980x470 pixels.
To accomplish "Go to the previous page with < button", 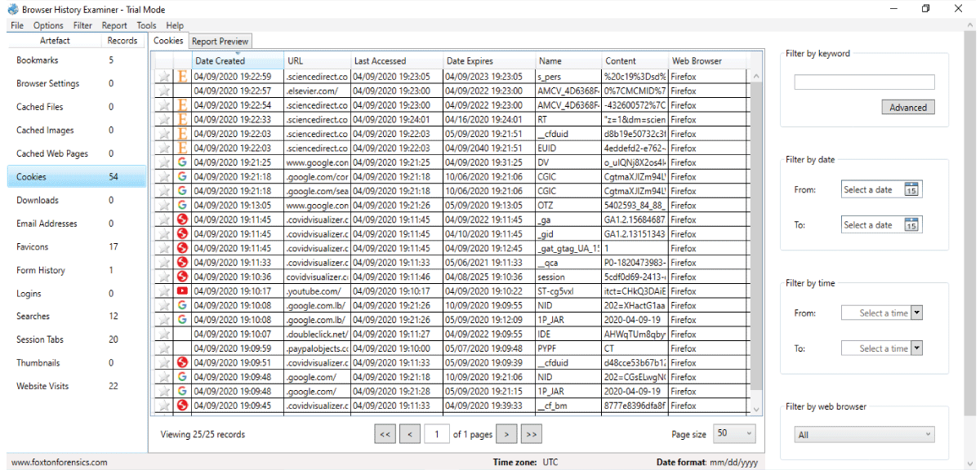I will [410, 434].
